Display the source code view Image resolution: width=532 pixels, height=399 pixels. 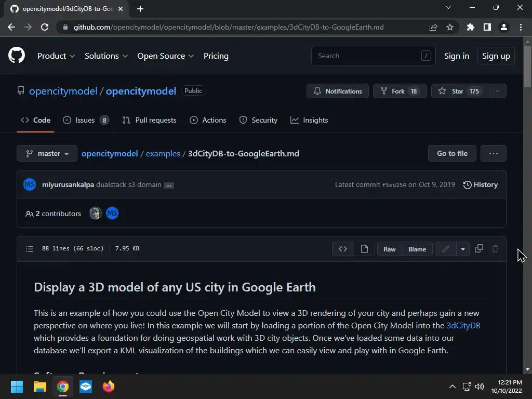point(343,249)
